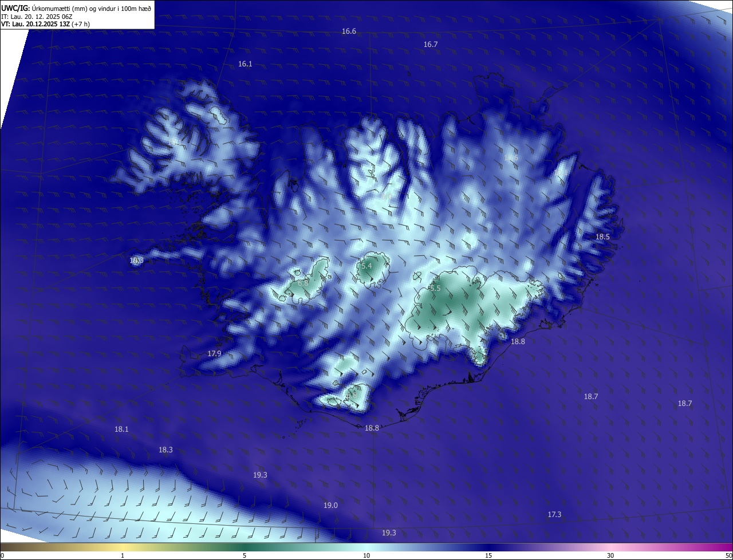Click the 17.3 value label

coord(554,515)
